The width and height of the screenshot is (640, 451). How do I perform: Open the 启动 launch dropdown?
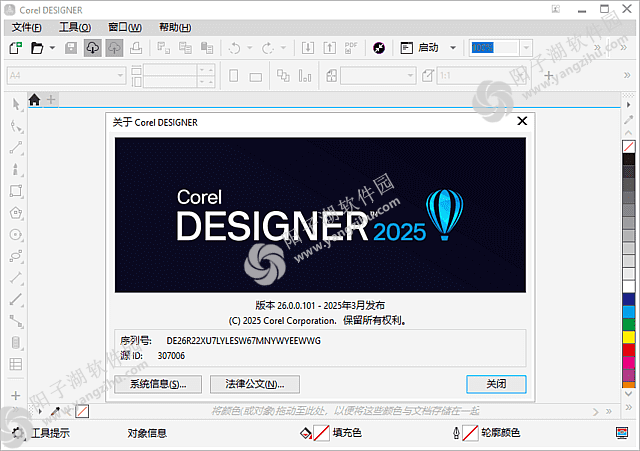click(x=453, y=48)
